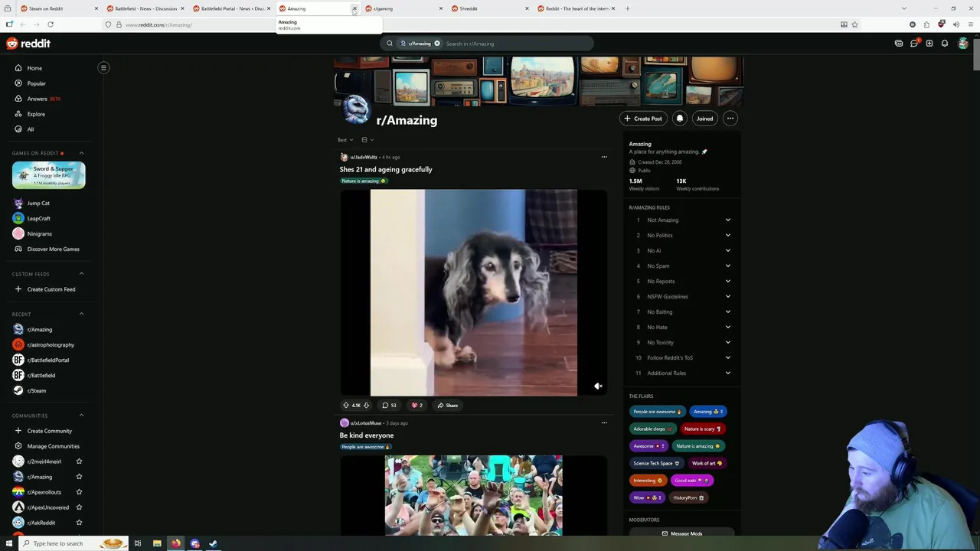Upvote the Shes 21 post
This screenshot has height=551, width=980.
click(345, 406)
